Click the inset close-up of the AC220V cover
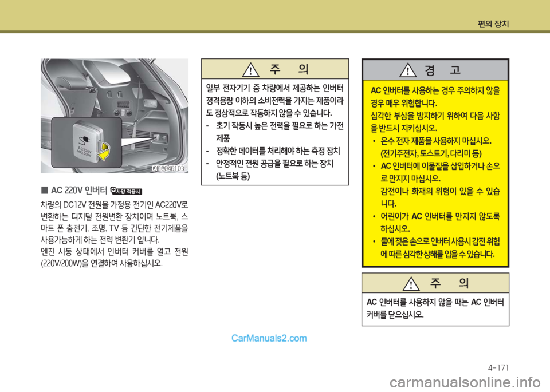Screen dimensions: 550x392 [87, 142]
